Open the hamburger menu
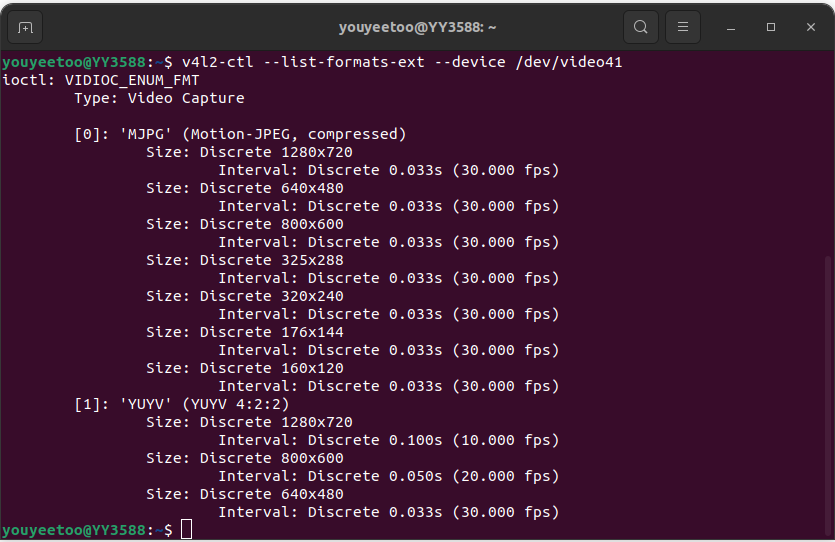Viewport: 835px width, 542px height. (683, 26)
